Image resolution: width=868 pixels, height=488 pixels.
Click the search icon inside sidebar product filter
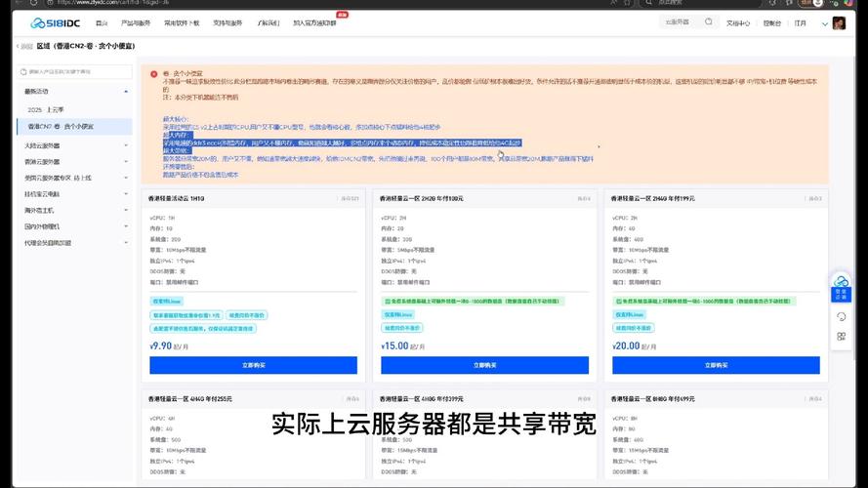23,72
